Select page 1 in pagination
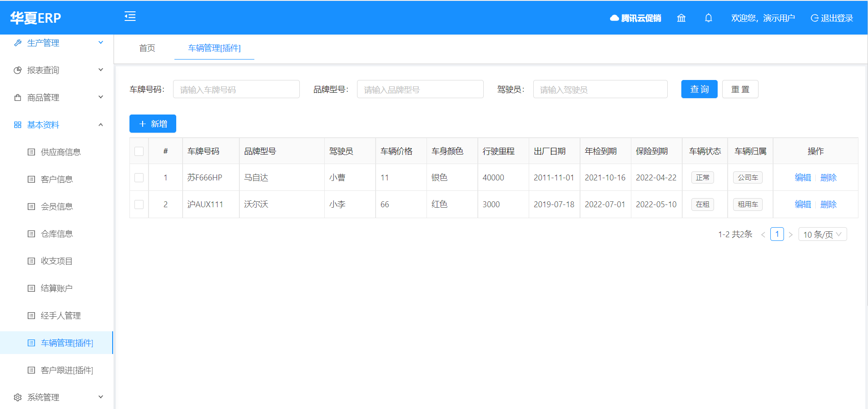This screenshot has height=409, width=868. point(777,234)
